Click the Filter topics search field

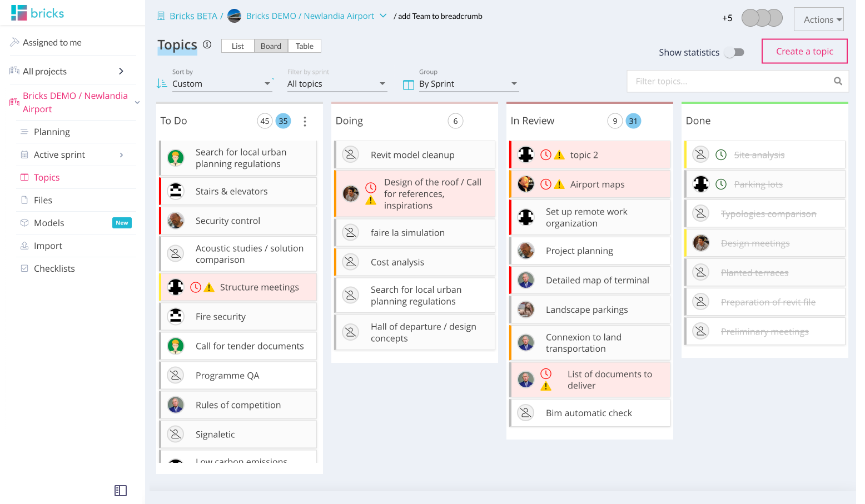point(728,81)
